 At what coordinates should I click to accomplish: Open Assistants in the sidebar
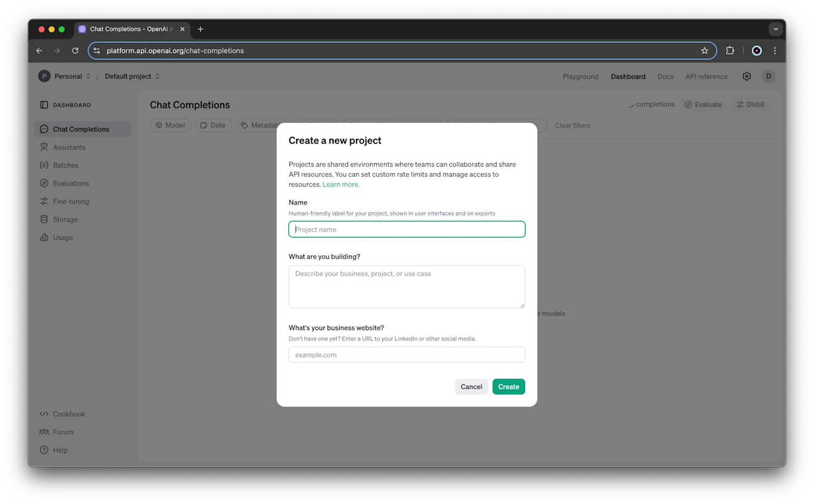point(83,147)
